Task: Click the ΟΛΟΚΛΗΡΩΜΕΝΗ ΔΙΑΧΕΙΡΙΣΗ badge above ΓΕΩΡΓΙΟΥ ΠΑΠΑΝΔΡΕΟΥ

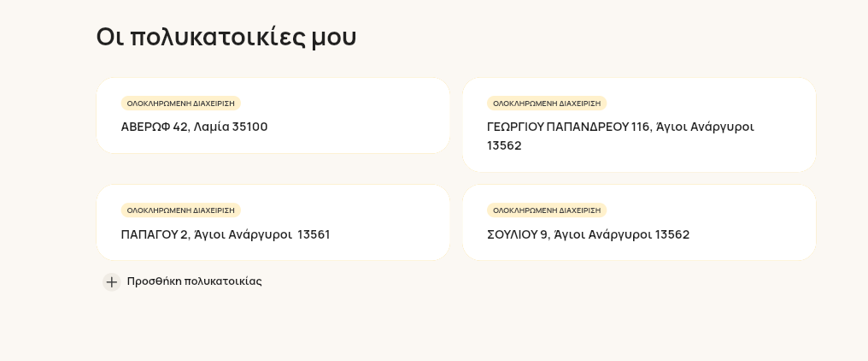Action: coord(547,104)
